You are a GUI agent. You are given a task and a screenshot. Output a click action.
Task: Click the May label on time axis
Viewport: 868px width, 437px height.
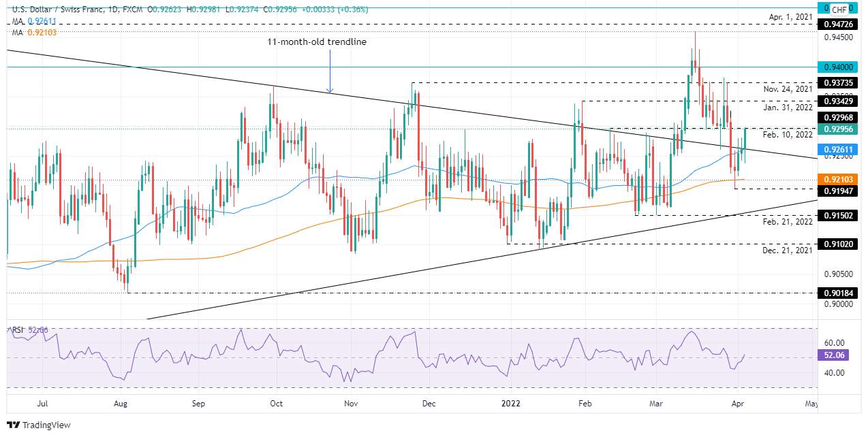pyautogui.click(x=810, y=404)
